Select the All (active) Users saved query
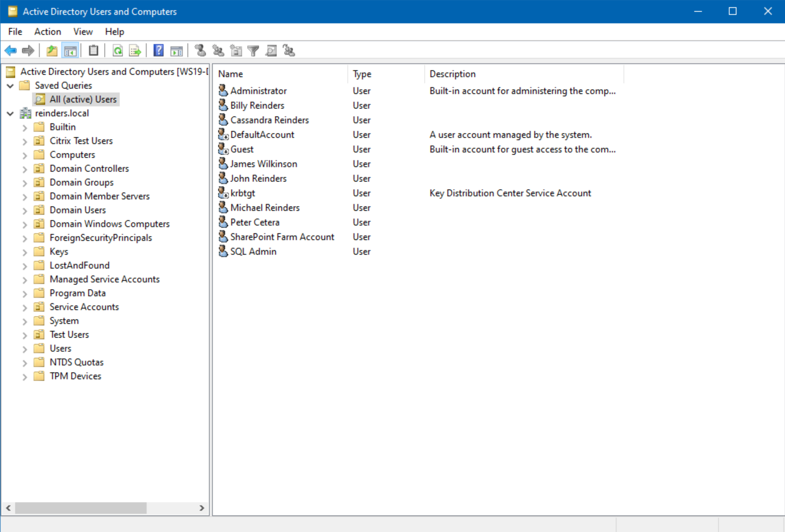The width and height of the screenshot is (785, 532). coord(83,99)
